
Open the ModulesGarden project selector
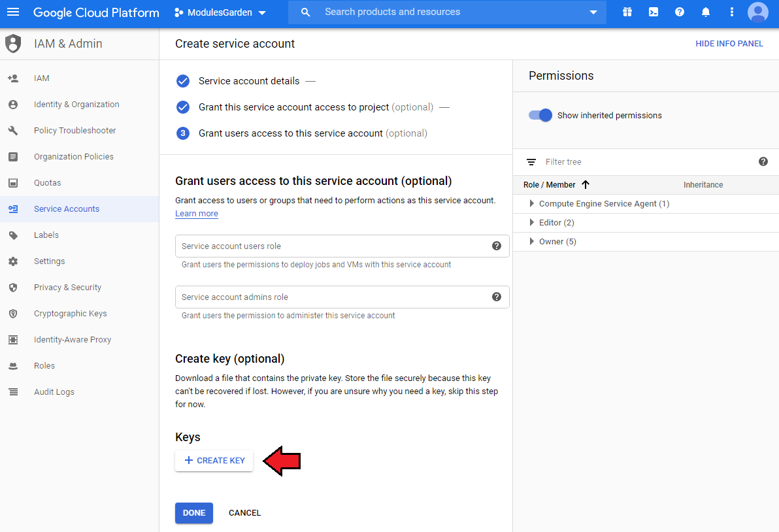click(x=221, y=12)
